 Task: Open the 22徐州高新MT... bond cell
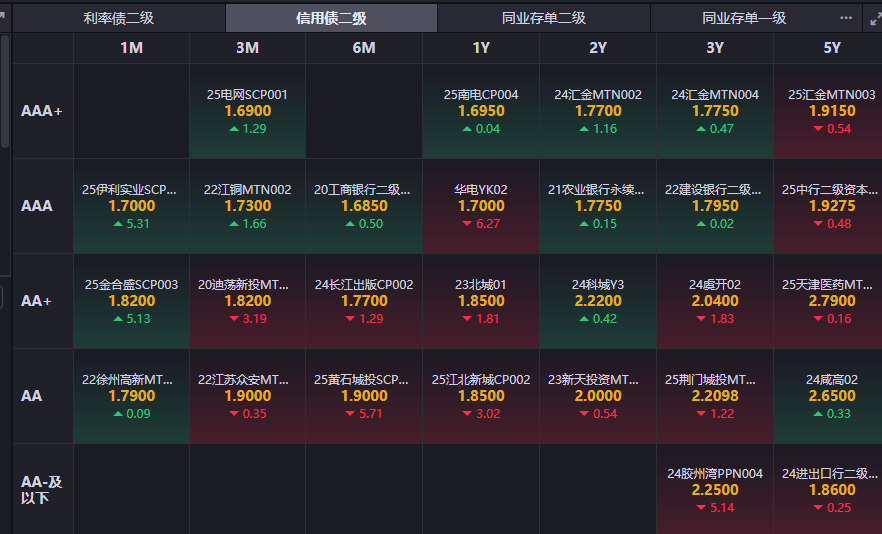(132, 396)
